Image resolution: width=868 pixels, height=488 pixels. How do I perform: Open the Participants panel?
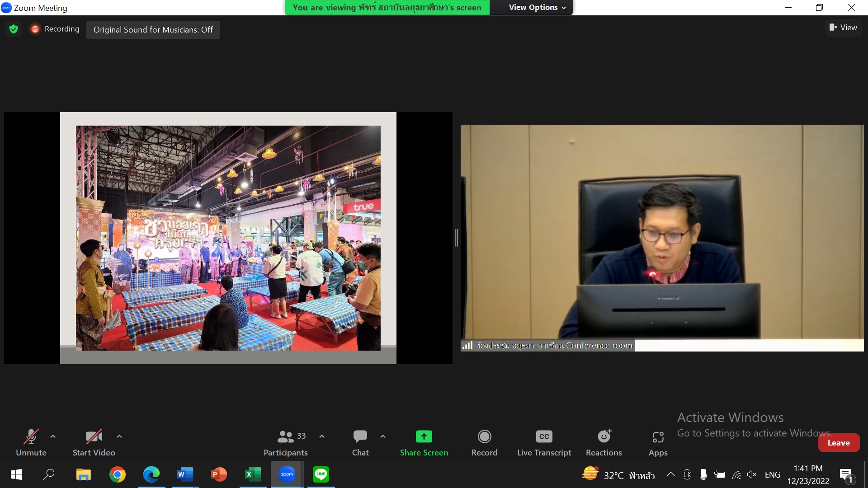click(x=286, y=443)
